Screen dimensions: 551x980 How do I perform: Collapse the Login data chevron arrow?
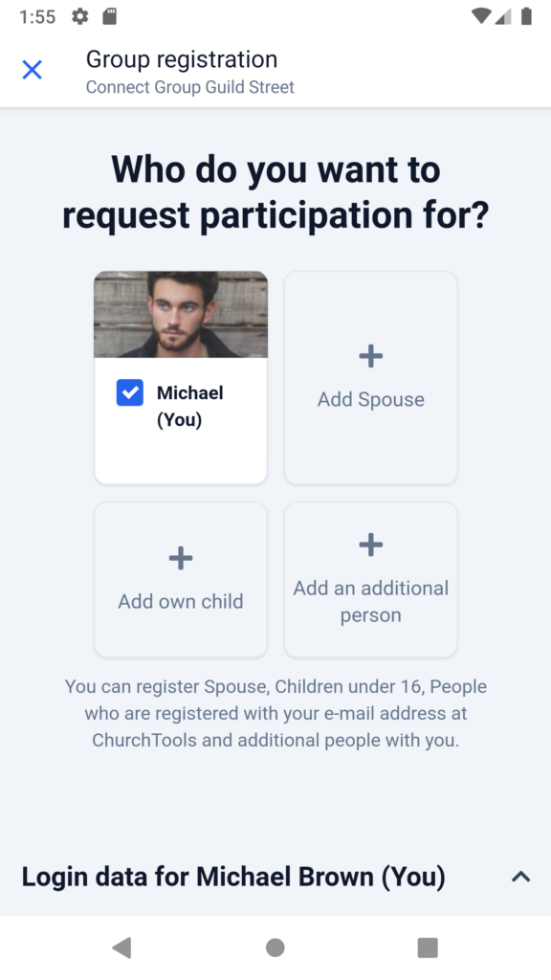(520, 877)
